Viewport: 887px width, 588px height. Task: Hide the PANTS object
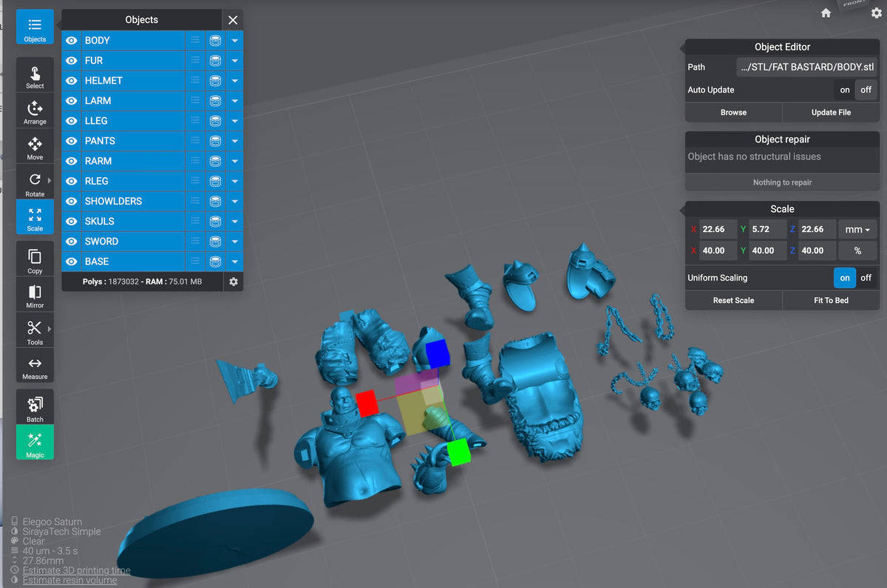[72, 141]
